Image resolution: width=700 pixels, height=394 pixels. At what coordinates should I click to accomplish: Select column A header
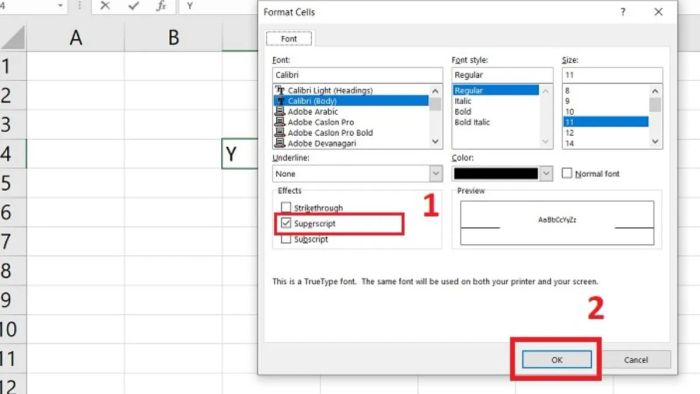[75, 37]
